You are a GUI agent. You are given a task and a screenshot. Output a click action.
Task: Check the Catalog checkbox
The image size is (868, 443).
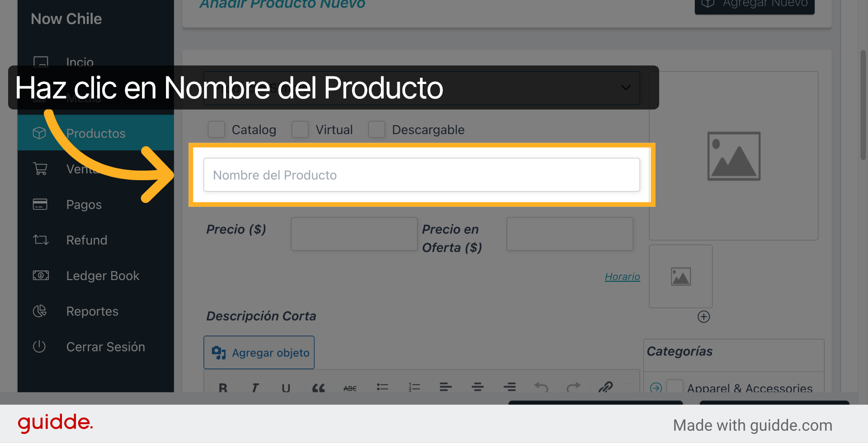tap(216, 130)
